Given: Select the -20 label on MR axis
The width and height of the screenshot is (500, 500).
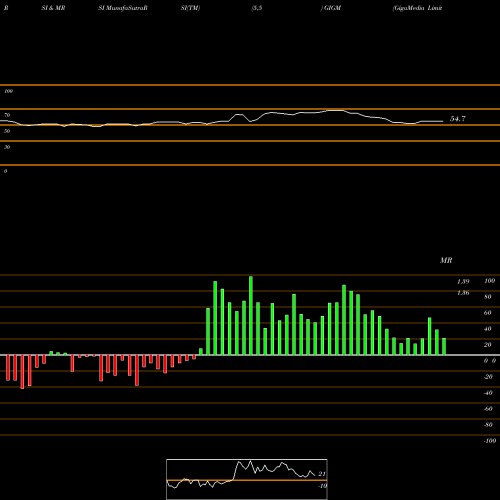Looking at the screenshot, I should coord(488,377).
